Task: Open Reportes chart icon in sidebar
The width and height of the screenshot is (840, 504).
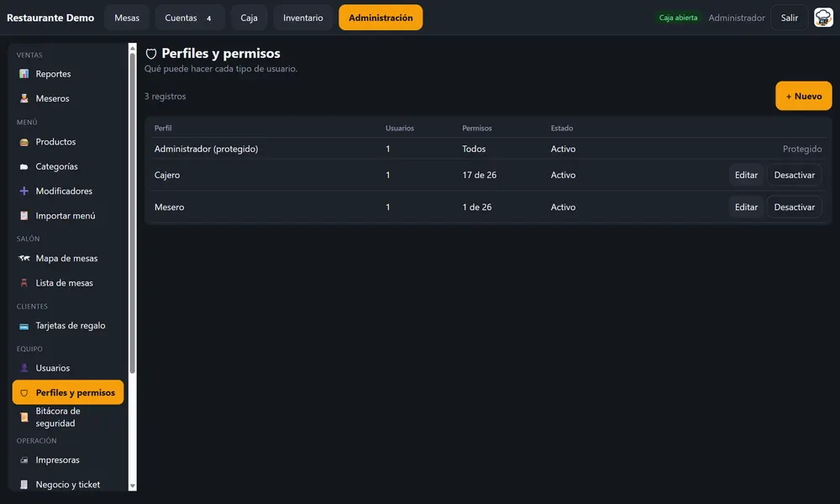Action: pos(24,74)
